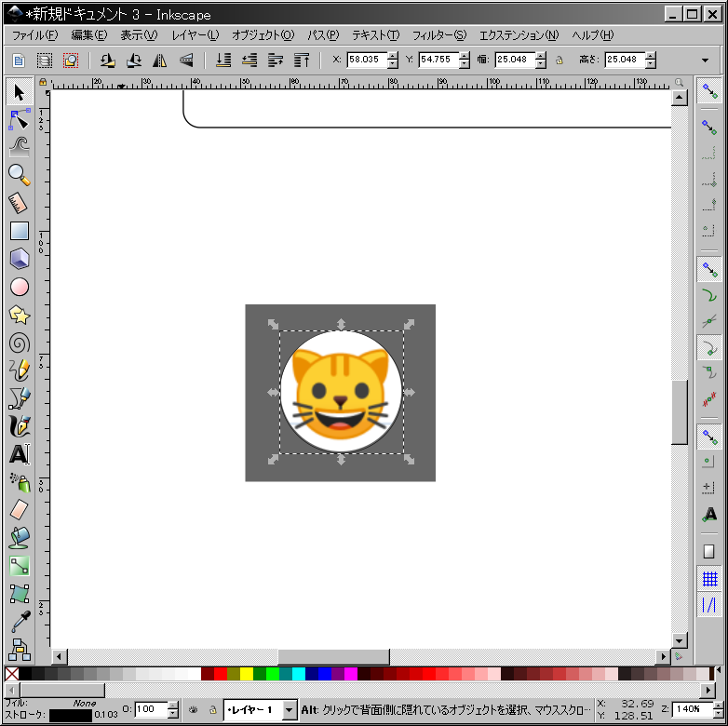The width and height of the screenshot is (728, 726).
Task: Select the Mesh gradient tool
Action: click(19, 594)
